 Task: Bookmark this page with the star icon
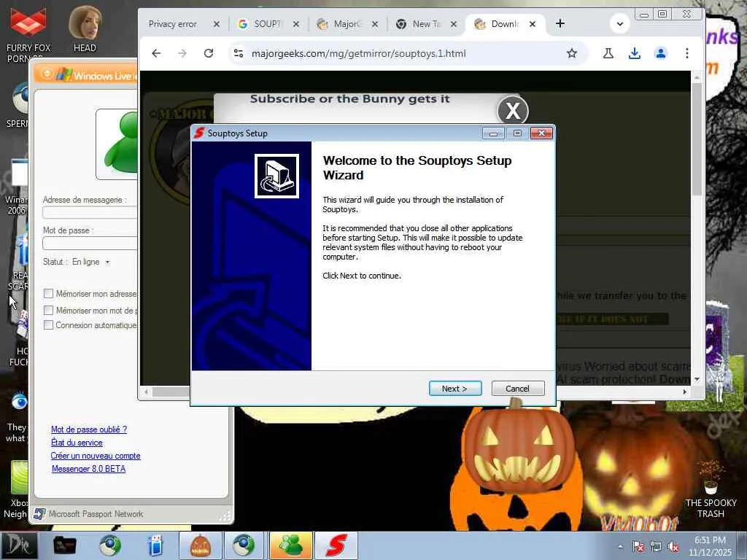coord(572,53)
